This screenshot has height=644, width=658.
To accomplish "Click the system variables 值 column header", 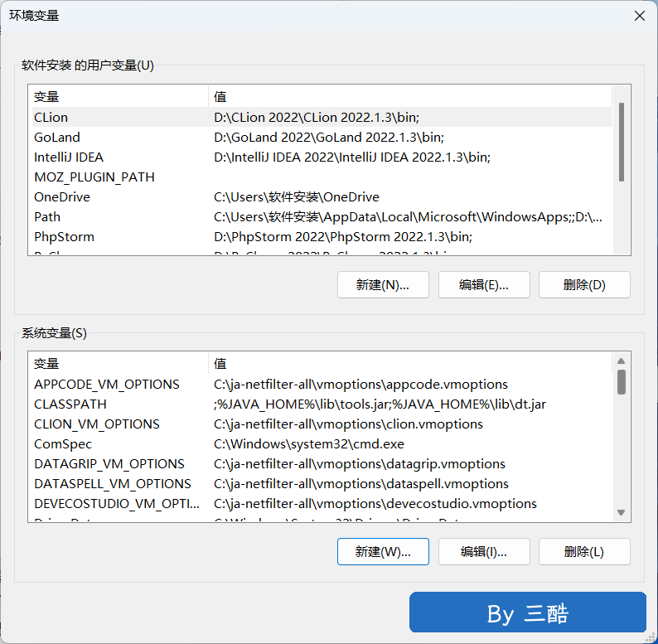I will (x=410, y=364).
